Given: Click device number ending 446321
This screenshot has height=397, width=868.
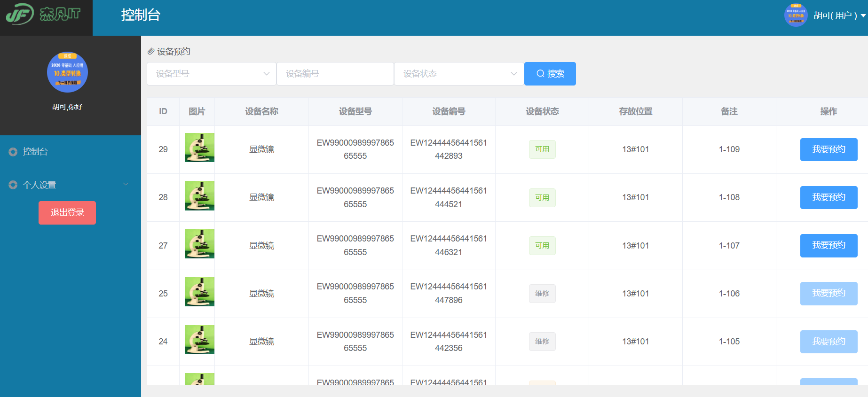Looking at the screenshot, I should [x=449, y=245].
